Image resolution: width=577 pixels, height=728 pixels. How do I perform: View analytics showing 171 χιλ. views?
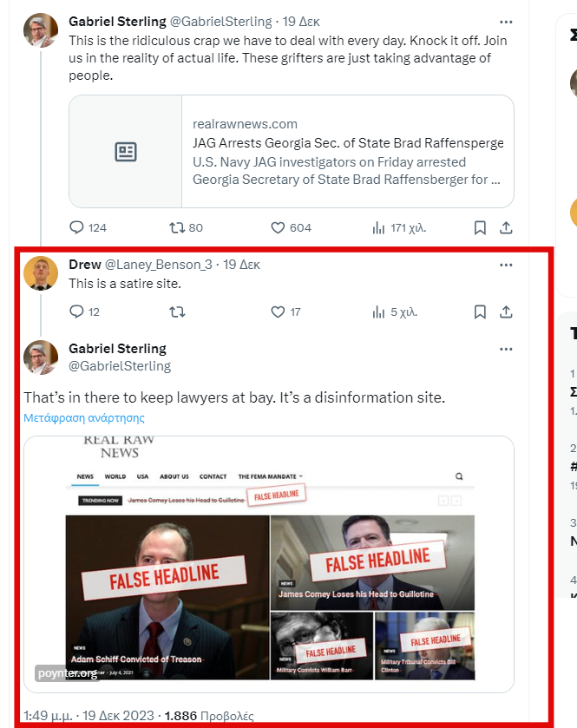[399, 227]
